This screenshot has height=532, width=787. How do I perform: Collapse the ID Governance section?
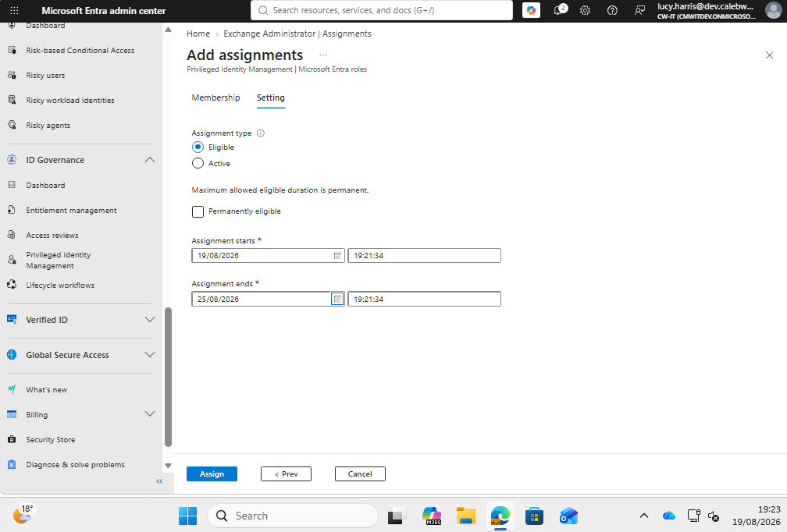coord(150,160)
